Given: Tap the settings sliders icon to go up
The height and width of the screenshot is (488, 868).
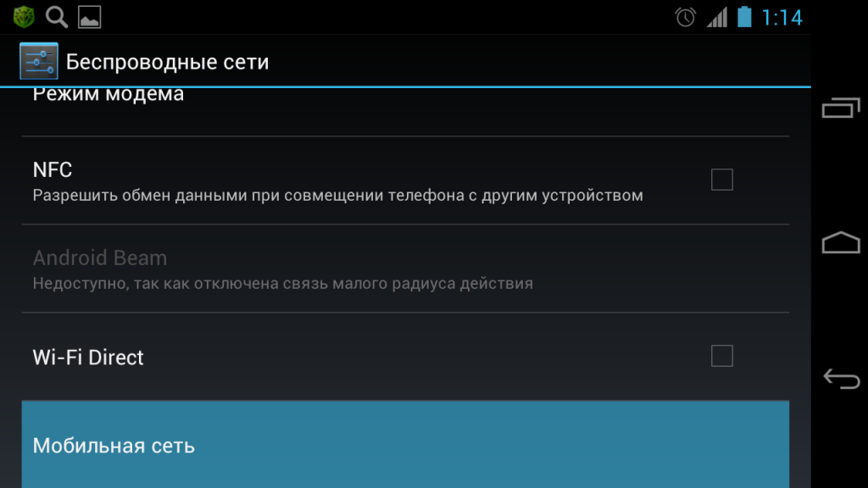Looking at the screenshot, I should [39, 61].
